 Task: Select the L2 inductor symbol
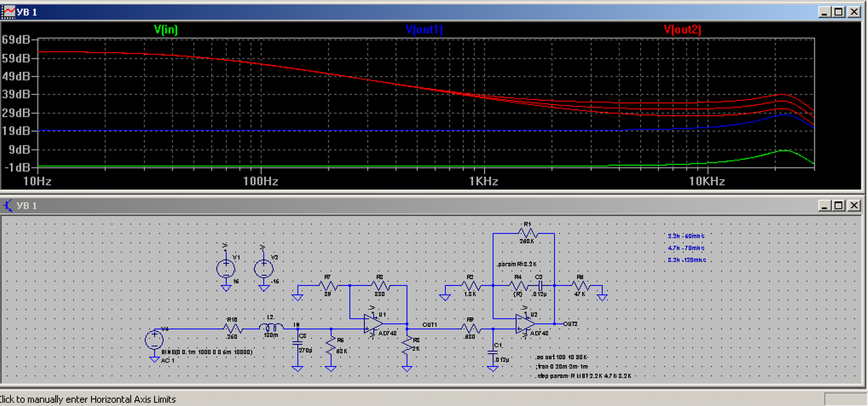point(271,328)
